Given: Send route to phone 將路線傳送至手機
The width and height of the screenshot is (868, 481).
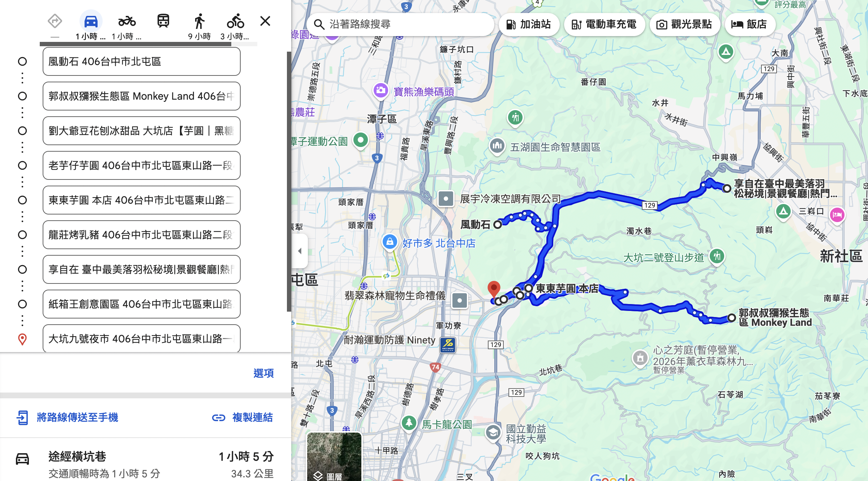Looking at the screenshot, I should [68, 417].
